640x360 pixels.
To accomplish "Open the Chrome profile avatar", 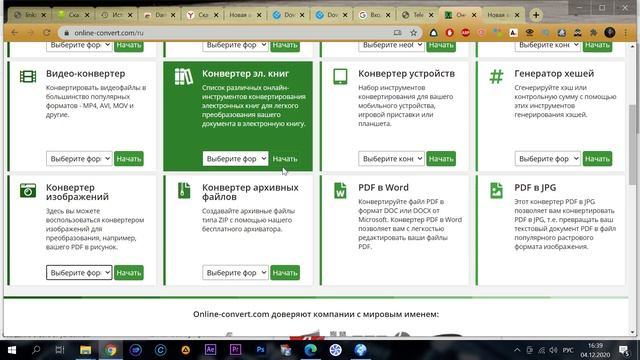I will click(x=610, y=33).
